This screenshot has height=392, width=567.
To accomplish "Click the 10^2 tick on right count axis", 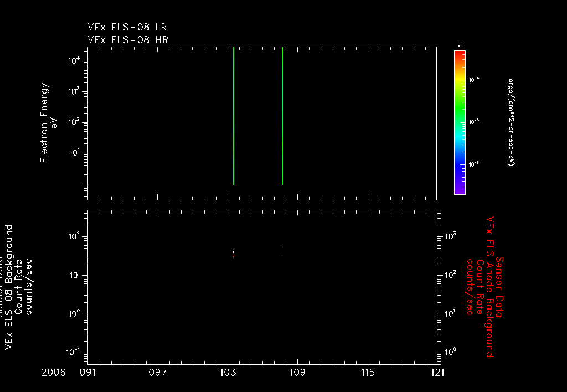I will [x=451, y=275].
